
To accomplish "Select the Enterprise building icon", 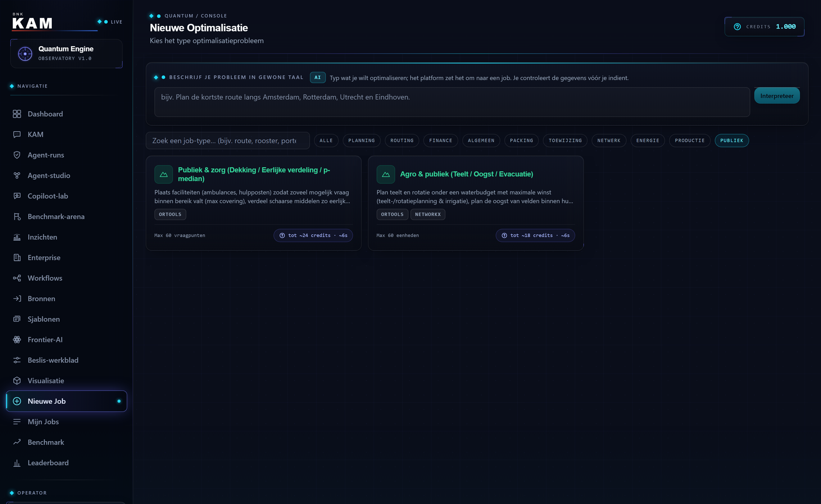I will [x=17, y=257].
